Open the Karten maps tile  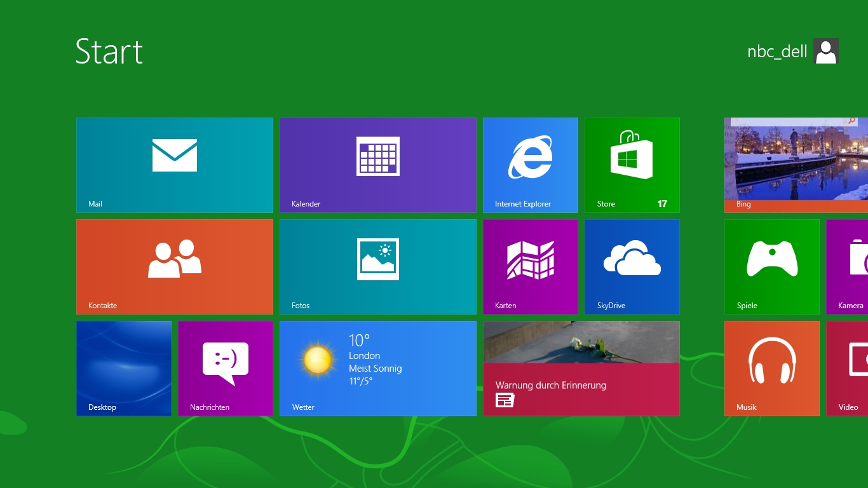click(531, 267)
